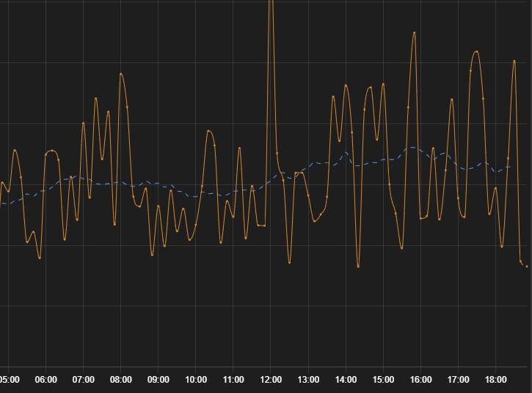Click the 16:00 time axis label
Viewport: 532px width, 393px height.
tap(420, 380)
